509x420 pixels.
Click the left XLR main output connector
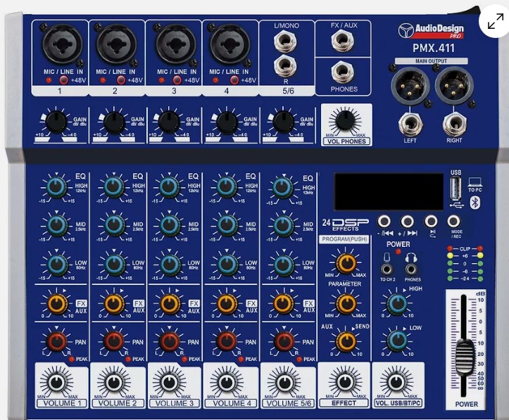410,85
